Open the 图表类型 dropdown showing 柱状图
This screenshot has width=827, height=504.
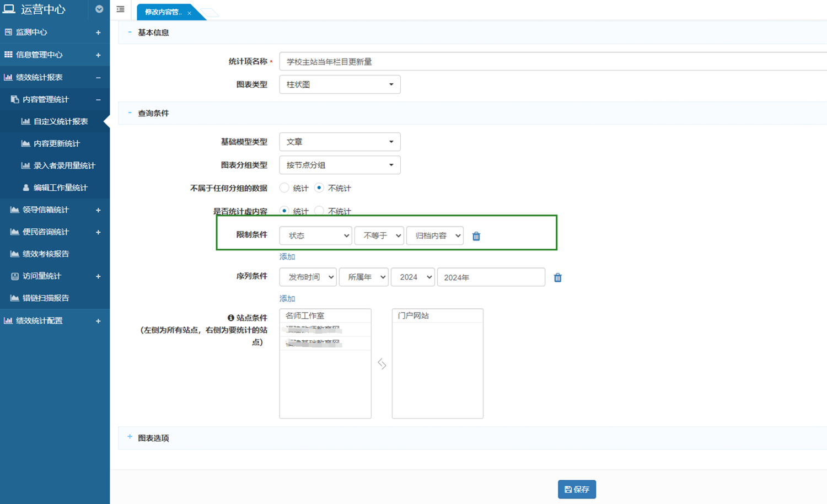(340, 84)
